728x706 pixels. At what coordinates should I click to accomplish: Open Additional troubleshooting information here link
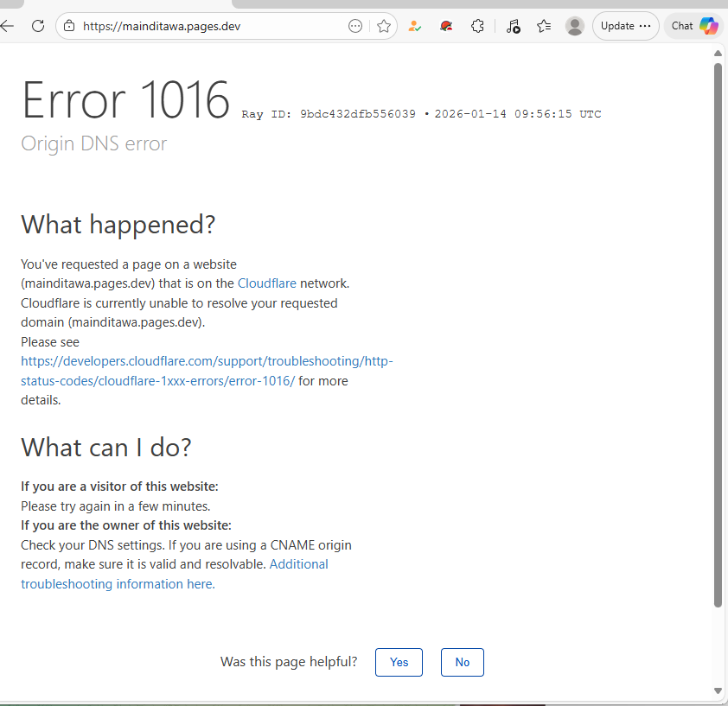point(175,574)
